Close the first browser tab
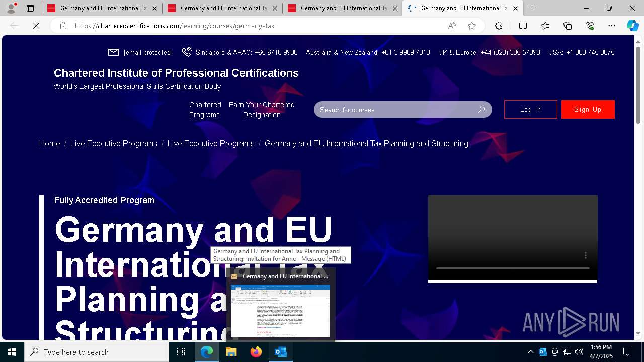This screenshot has height=362, width=644. pyautogui.click(x=154, y=8)
